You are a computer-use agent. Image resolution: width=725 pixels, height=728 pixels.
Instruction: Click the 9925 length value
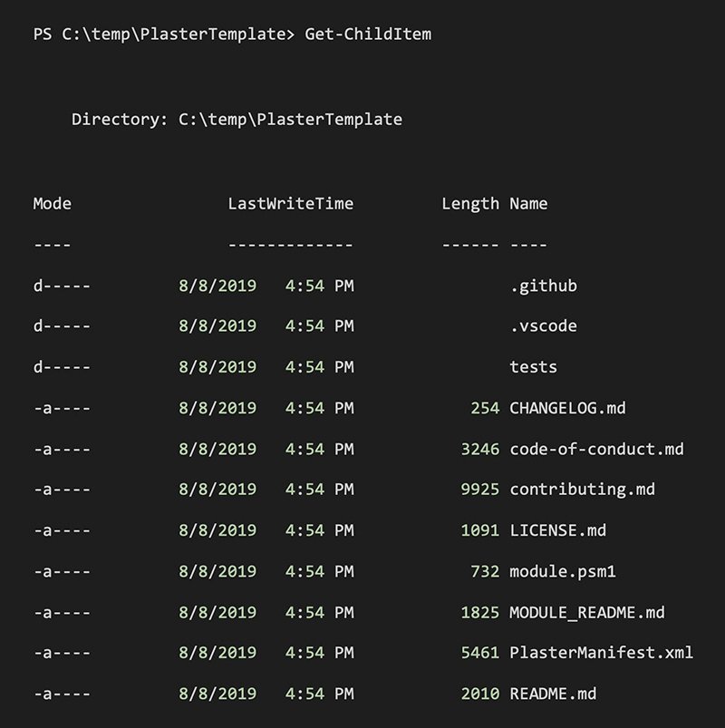pos(479,490)
